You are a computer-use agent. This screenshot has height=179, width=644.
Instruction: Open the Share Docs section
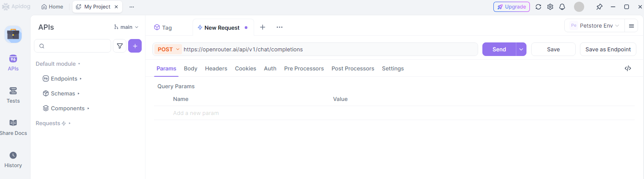[x=13, y=127]
